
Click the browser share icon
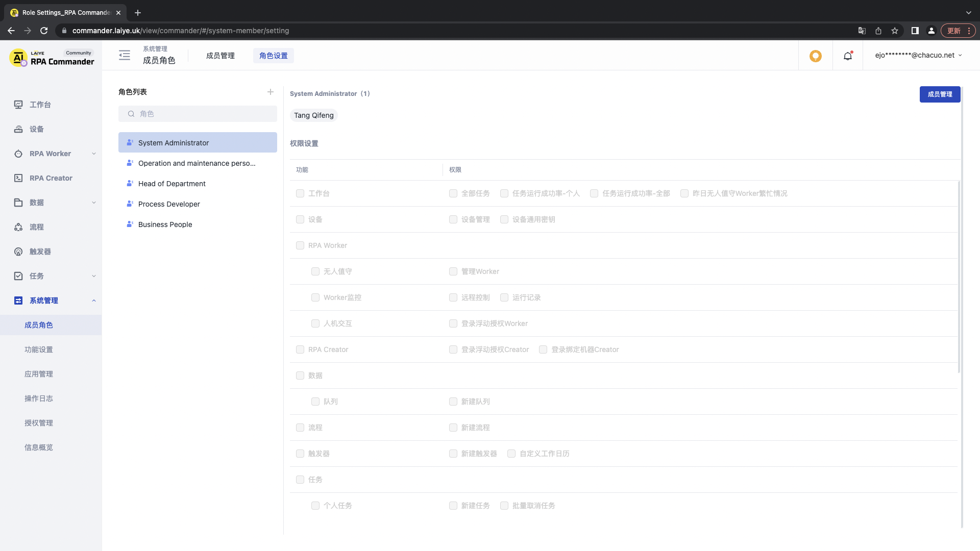(878, 31)
